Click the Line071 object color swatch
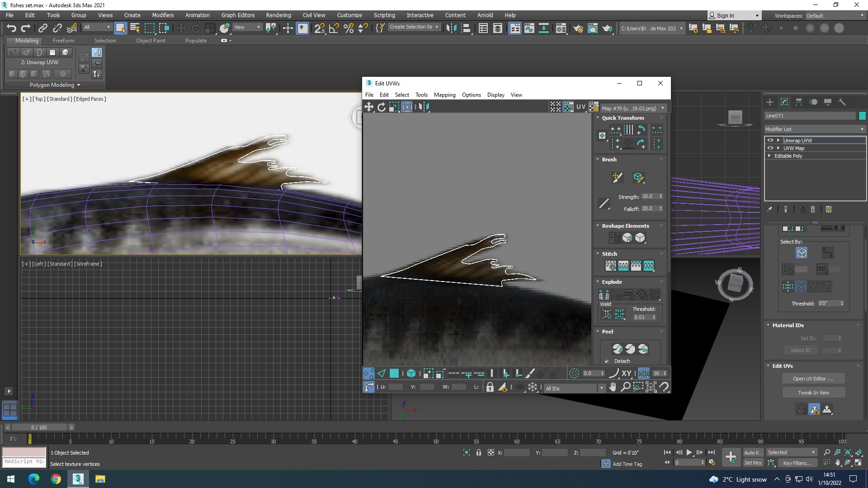868x488 pixels. [862, 116]
